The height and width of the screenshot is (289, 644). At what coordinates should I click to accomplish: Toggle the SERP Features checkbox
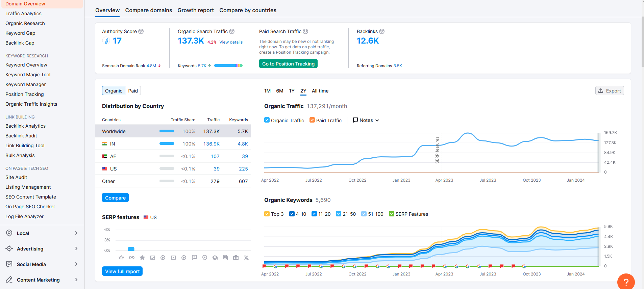pos(392,214)
